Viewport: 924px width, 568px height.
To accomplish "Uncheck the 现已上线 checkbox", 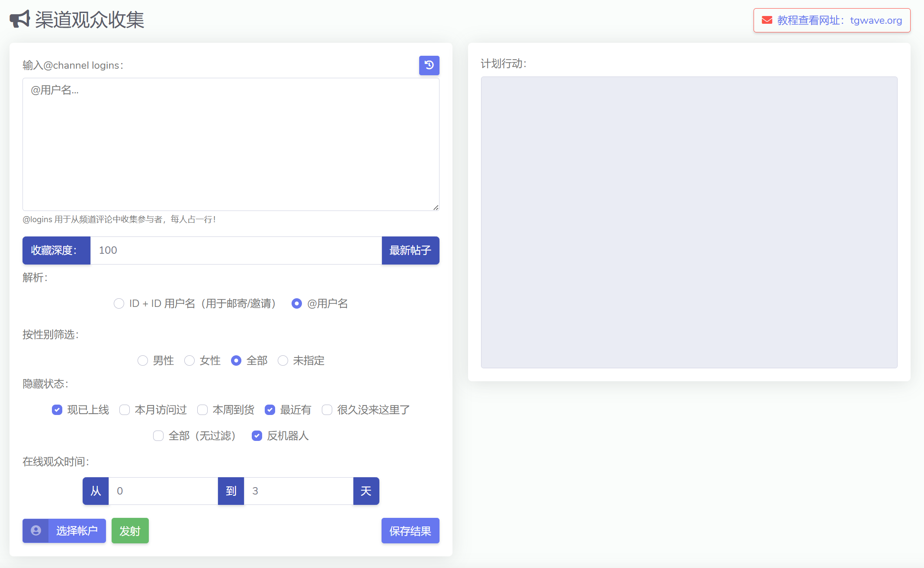I will [57, 410].
